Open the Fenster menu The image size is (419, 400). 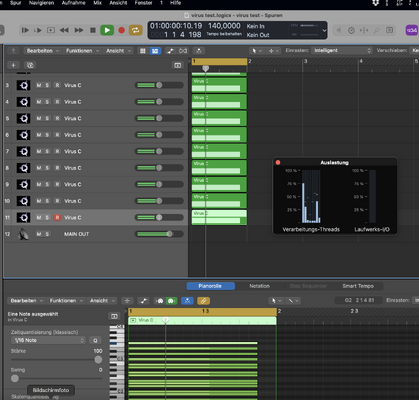coord(144,3)
